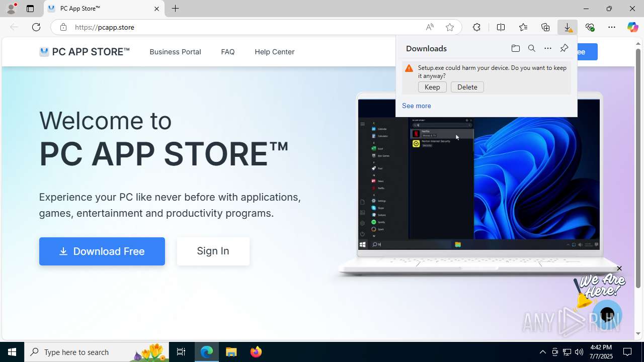Open the Copilot sidebar icon
Screen dimensions: 644x362
coord(632,27)
